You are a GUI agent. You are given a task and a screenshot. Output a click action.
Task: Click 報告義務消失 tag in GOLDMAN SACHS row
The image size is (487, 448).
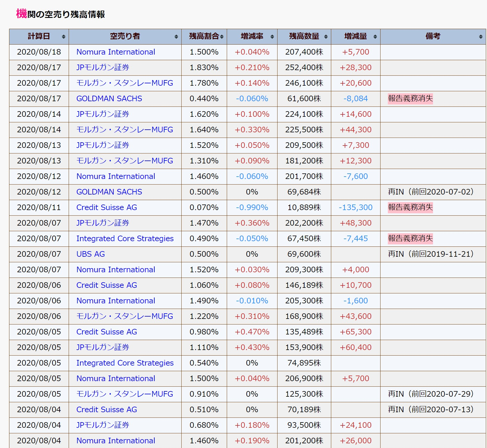tap(410, 99)
